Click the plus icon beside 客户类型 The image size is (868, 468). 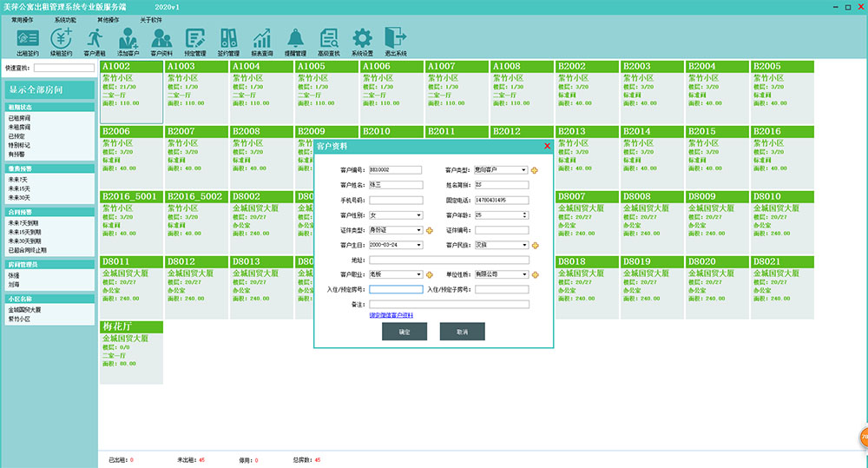click(535, 170)
